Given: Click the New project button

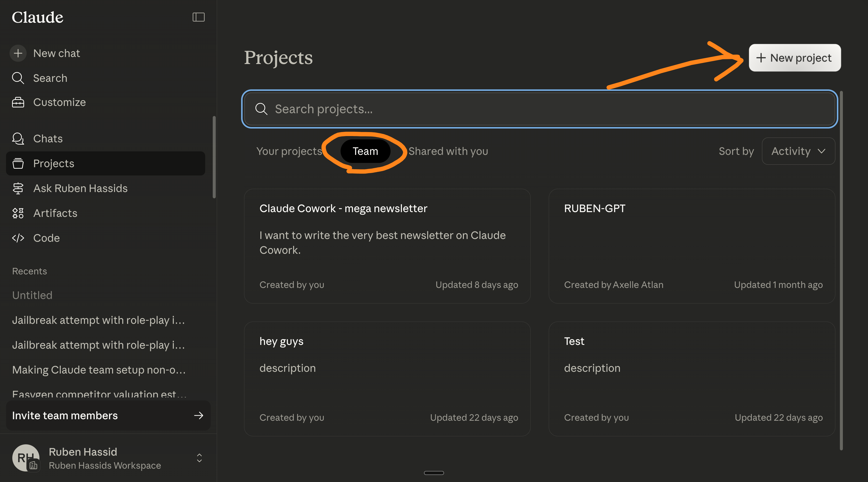Looking at the screenshot, I should [x=795, y=58].
